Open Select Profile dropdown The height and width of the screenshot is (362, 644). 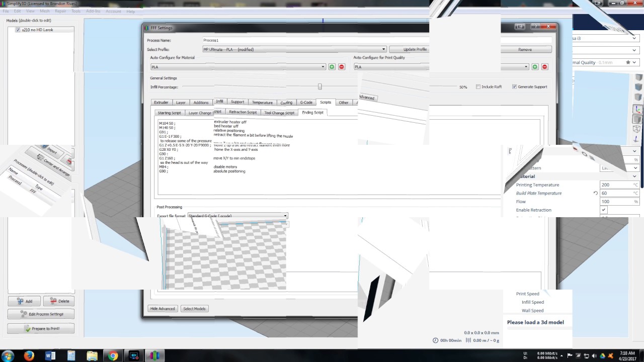pos(294,49)
